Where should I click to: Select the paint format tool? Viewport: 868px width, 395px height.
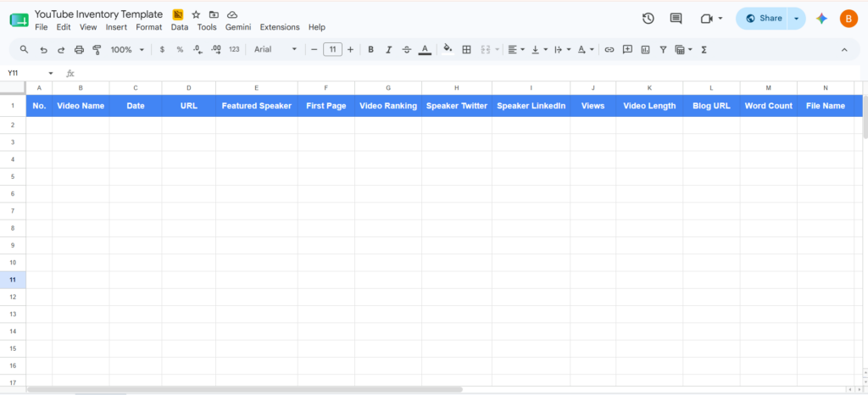97,50
